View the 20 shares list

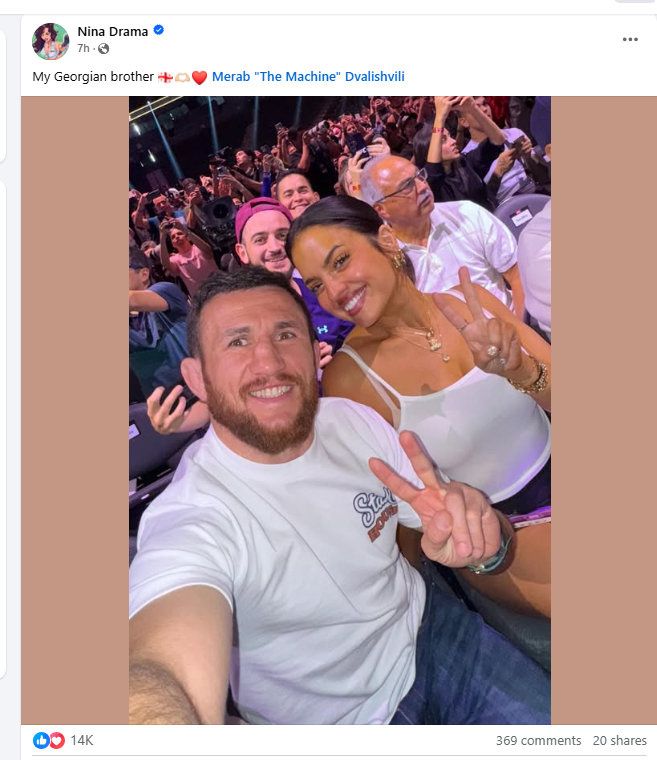point(619,741)
